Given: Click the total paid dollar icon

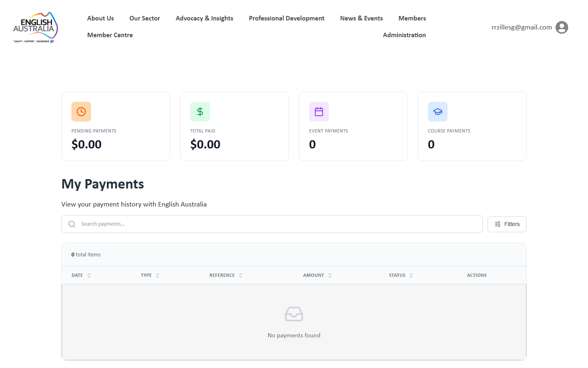Looking at the screenshot, I should pyautogui.click(x=200, y=112).
